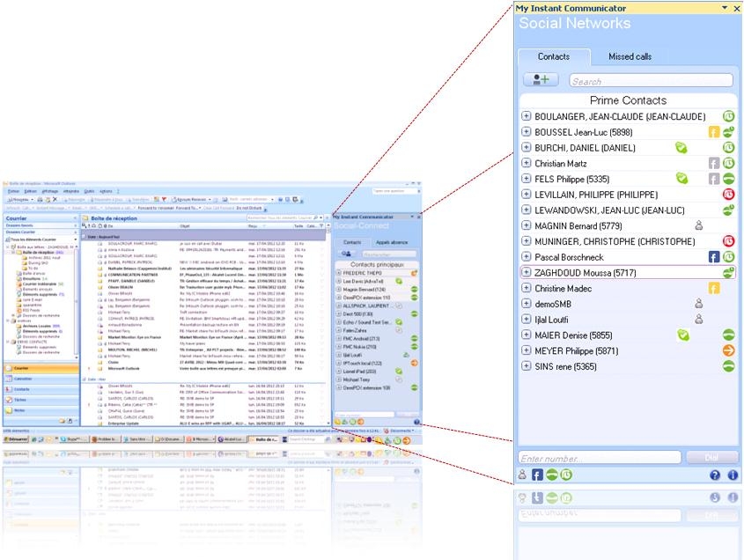This screenshot has height=560, width=744.
Task: Open help with the blue question mark icon
Action: coord(715,475)
